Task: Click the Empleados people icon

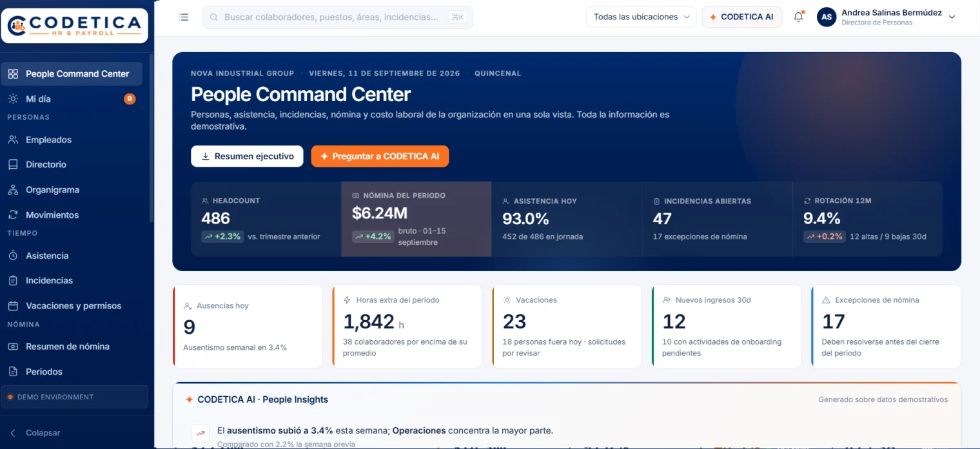Action: coord(13,140)
